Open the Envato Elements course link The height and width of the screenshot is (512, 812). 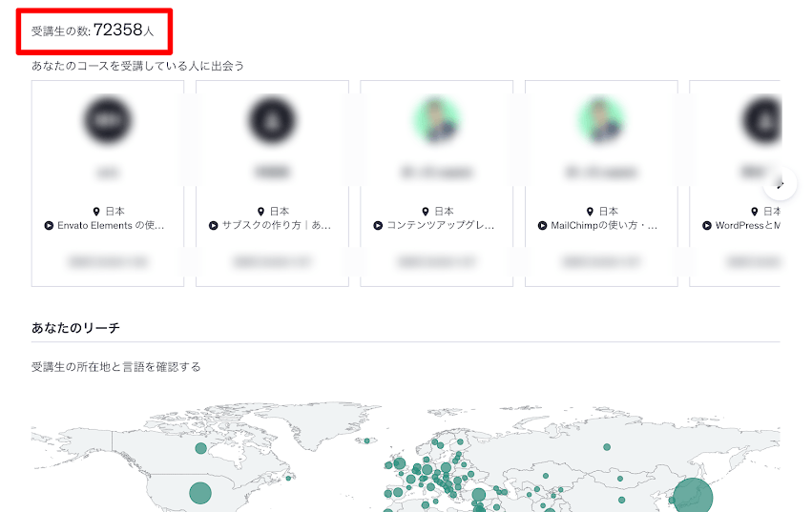pyautogui.click(x=111, y=225)
